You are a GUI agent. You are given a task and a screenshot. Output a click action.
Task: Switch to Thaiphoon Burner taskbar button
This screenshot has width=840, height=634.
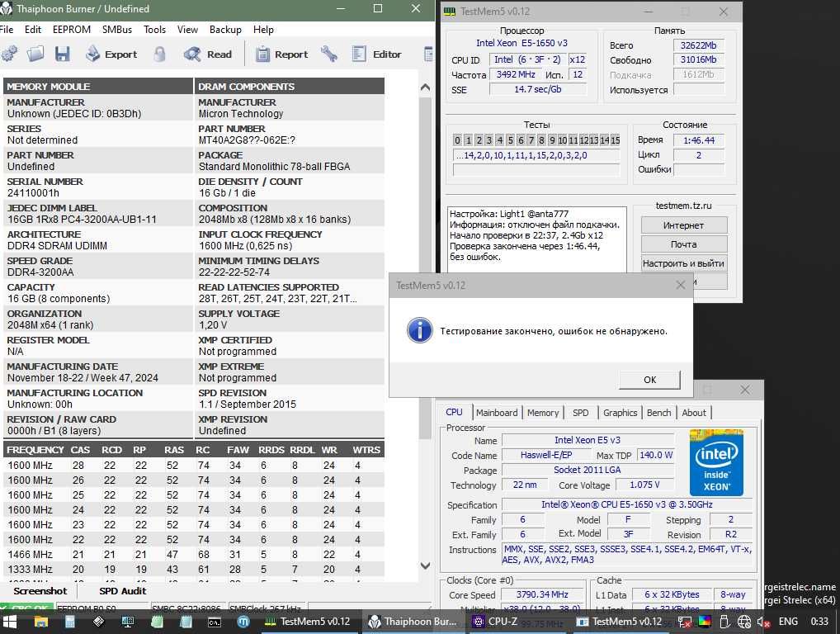coord(413,622)
